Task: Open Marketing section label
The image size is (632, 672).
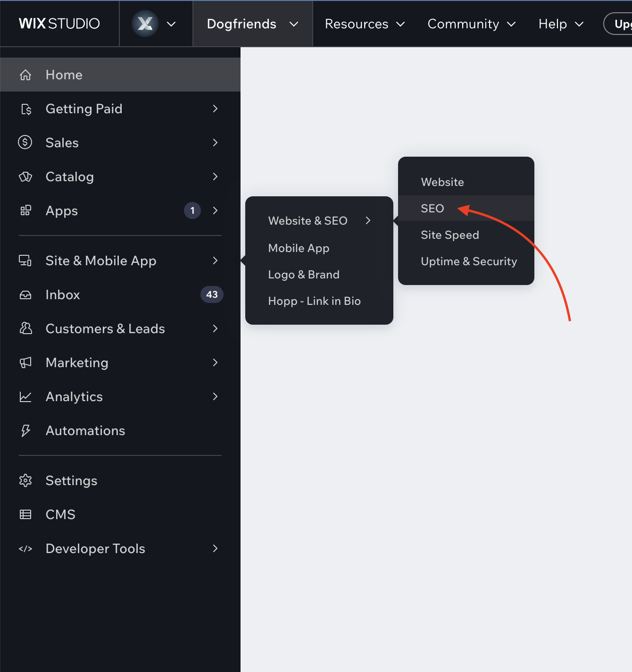Action: click(77, 363)
